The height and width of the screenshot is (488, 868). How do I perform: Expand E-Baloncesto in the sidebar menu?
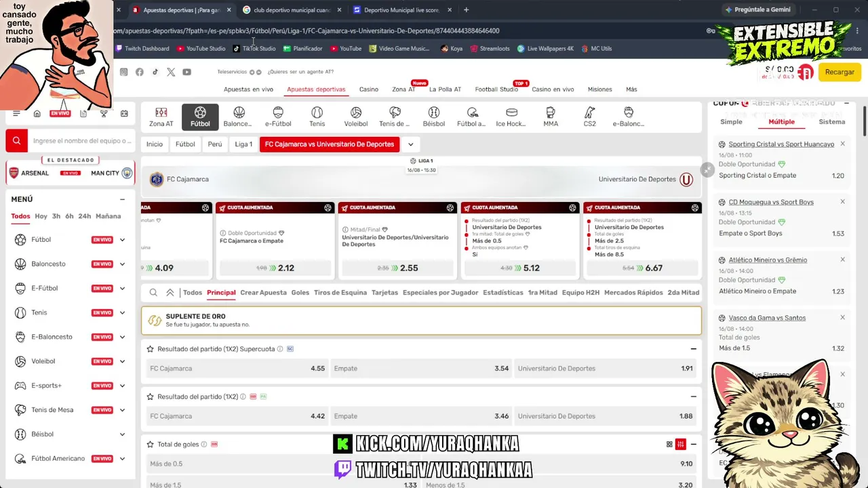(122, 337)
